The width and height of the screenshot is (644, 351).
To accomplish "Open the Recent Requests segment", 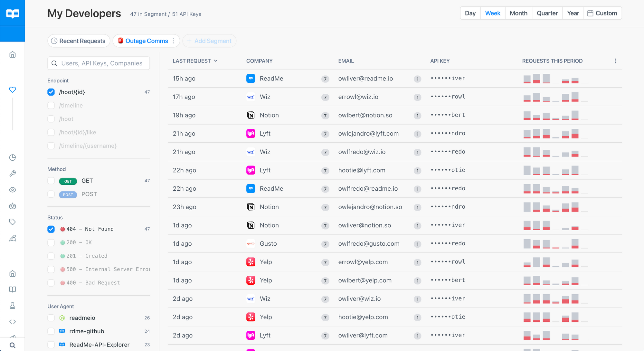I will [79, 41].
